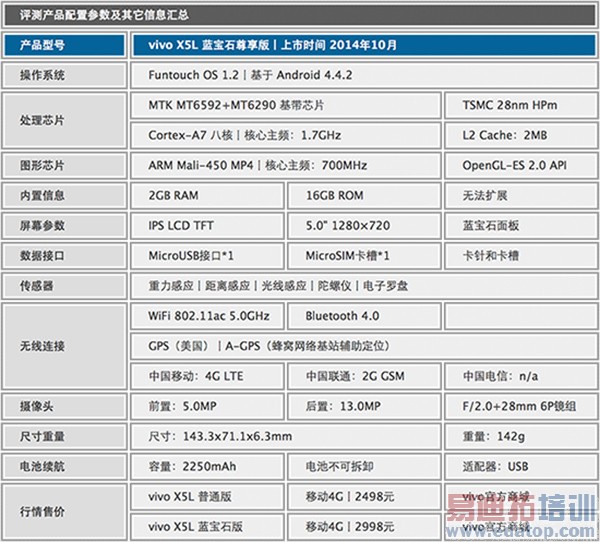Select the 卡针和卡槽 cell

click(x=521, y=256)
